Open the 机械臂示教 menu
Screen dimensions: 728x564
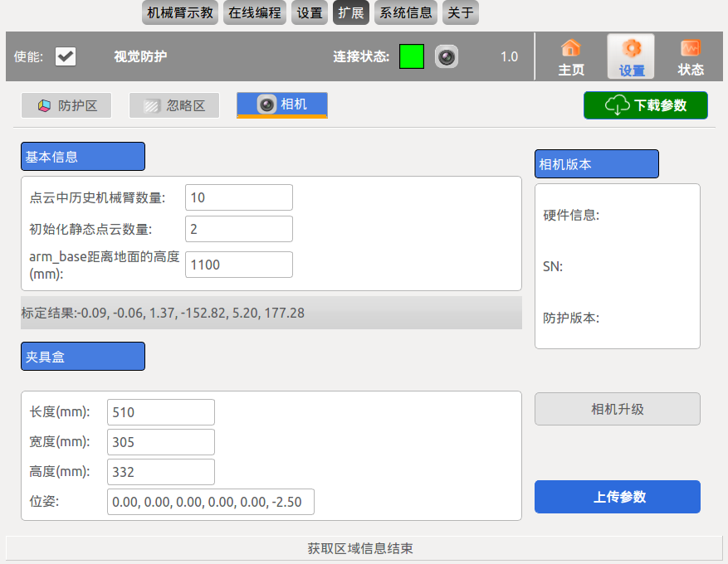tap(180, 12)
